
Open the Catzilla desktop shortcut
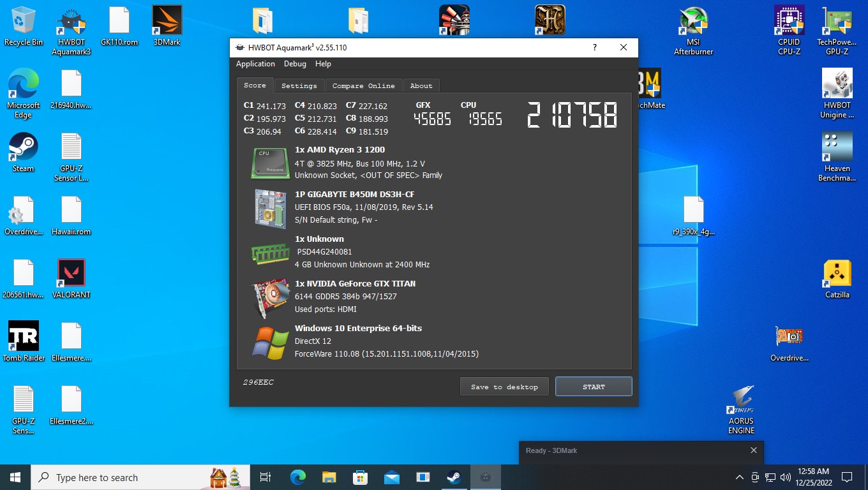pos(837,279)
